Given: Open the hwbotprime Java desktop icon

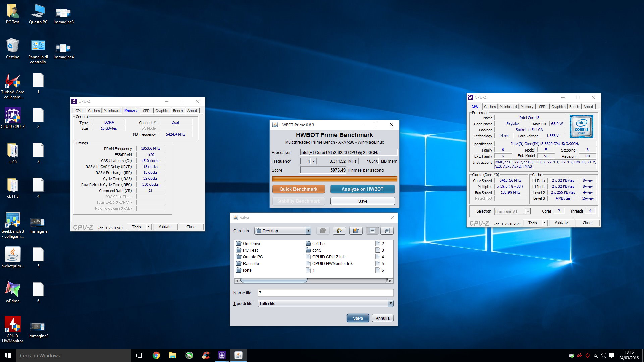Looking at the screenshot, I should click(x=13, y=257).
